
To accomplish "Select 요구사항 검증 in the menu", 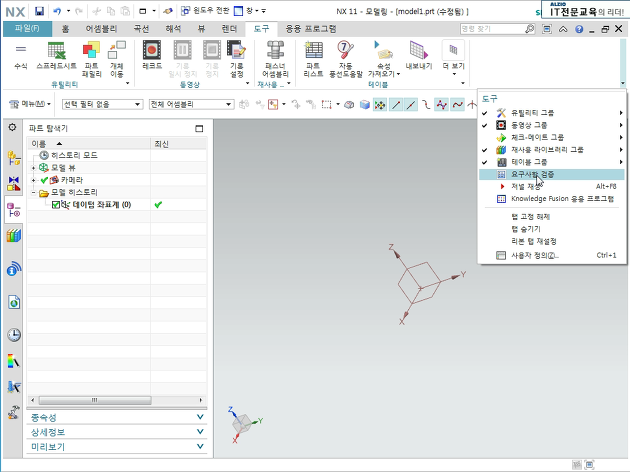I will (551, 174).
